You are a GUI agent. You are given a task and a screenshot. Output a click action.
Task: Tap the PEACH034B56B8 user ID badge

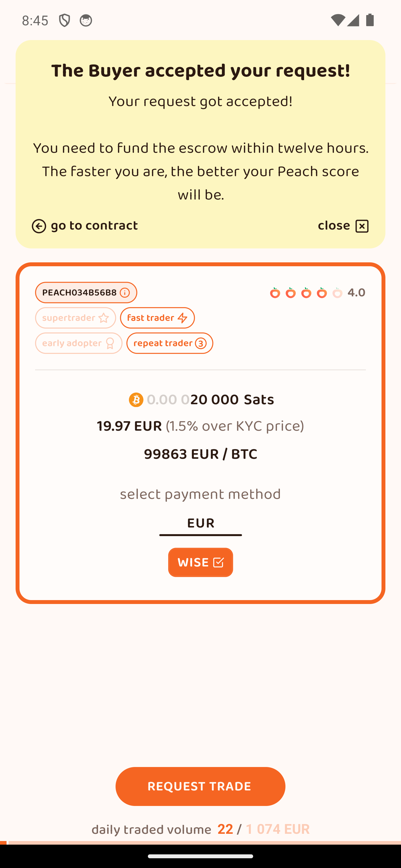[x=79, y=293]
